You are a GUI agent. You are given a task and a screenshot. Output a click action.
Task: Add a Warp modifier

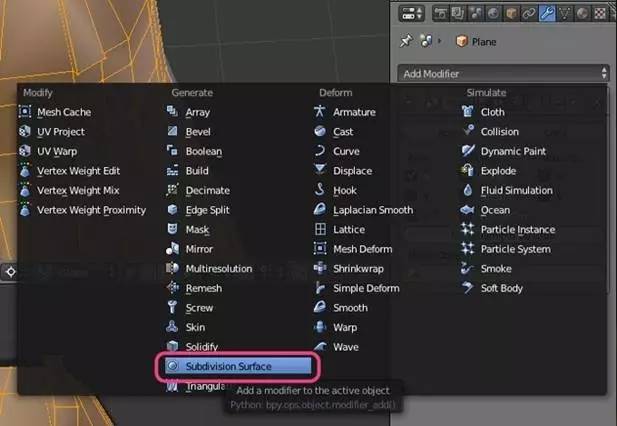pos(386,327)
